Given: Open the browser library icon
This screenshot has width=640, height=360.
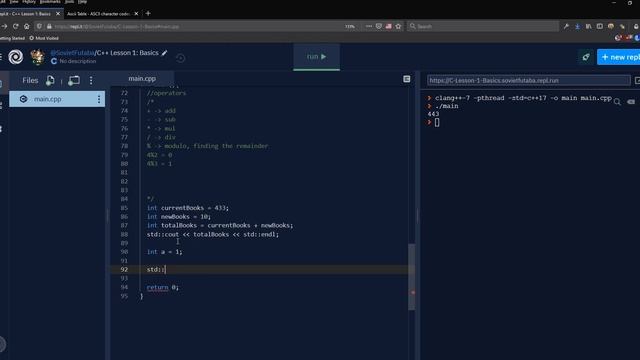Looking at the screenshot, I should (x=589, y=26).
